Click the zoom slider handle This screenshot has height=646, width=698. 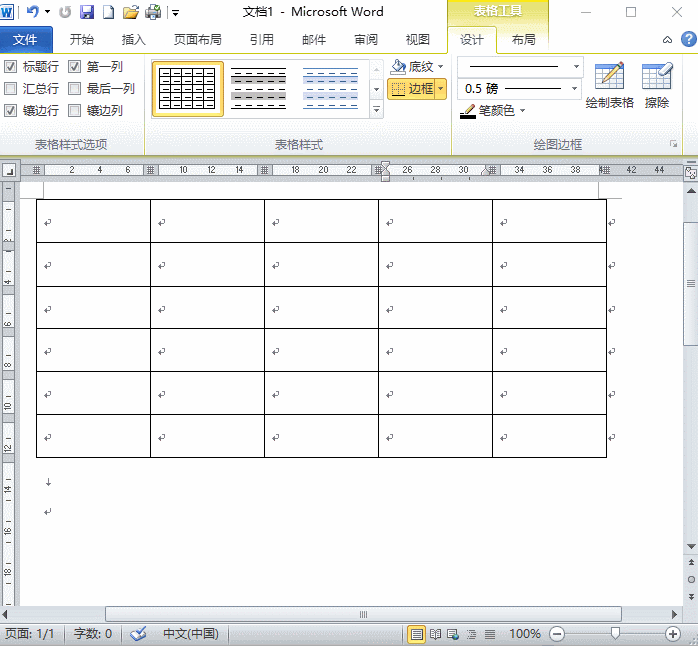pos(615,634)
